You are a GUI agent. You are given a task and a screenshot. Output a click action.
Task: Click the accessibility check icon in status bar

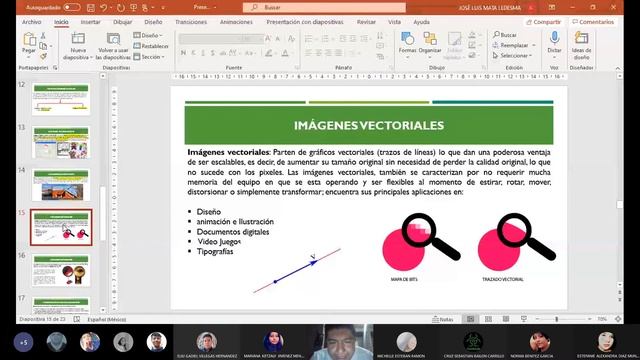[x=77, y=319]
